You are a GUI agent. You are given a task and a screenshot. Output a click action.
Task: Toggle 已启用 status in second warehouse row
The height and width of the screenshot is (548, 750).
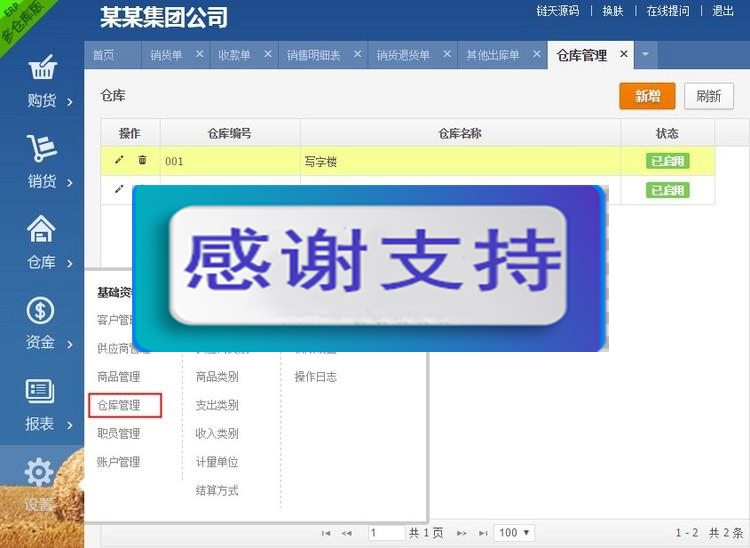pos(668,190)
